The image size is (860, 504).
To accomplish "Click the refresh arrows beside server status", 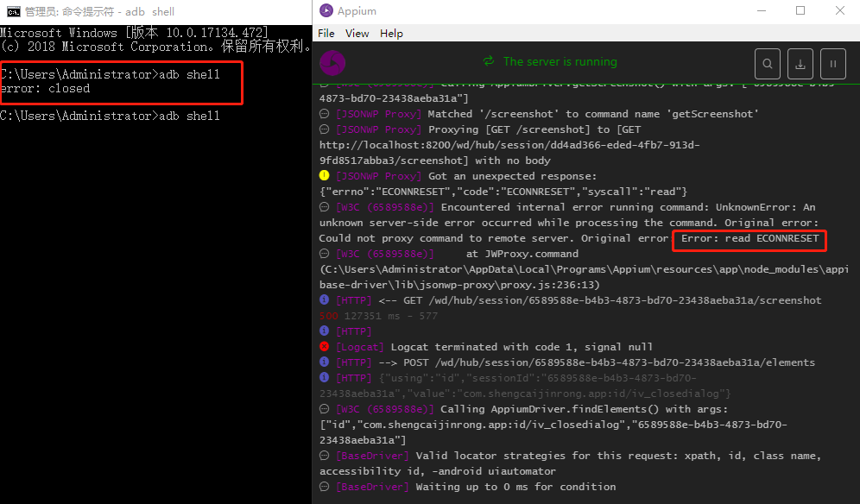I will (x=489, y=61).
